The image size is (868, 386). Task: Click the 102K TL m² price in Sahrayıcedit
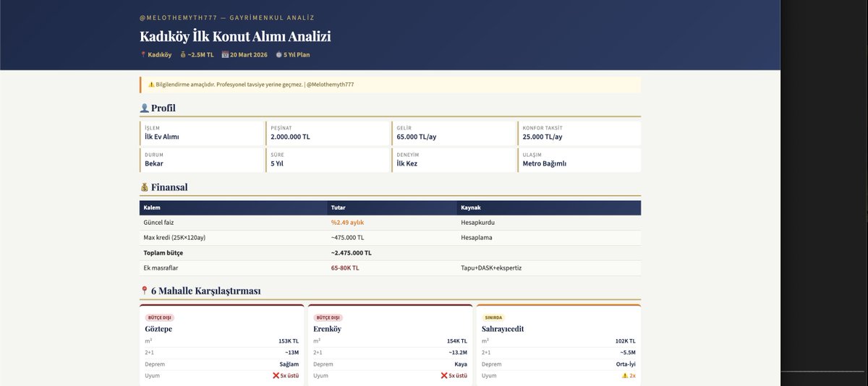coord(626,341)
